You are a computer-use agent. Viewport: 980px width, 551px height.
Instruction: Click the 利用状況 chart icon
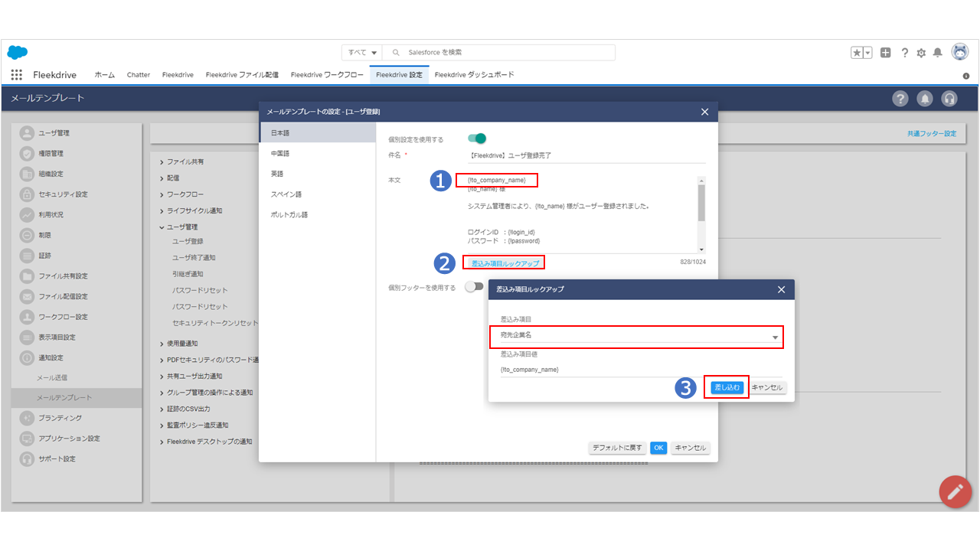pos(28,214)
